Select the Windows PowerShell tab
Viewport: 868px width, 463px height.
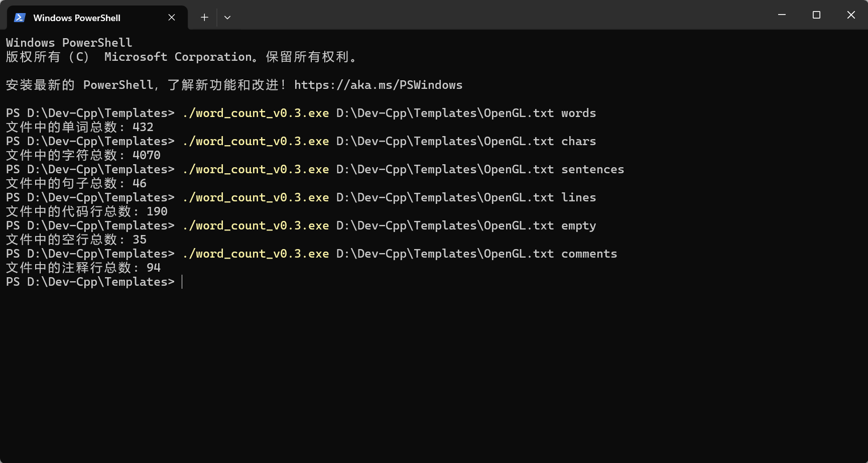(77, 18)
